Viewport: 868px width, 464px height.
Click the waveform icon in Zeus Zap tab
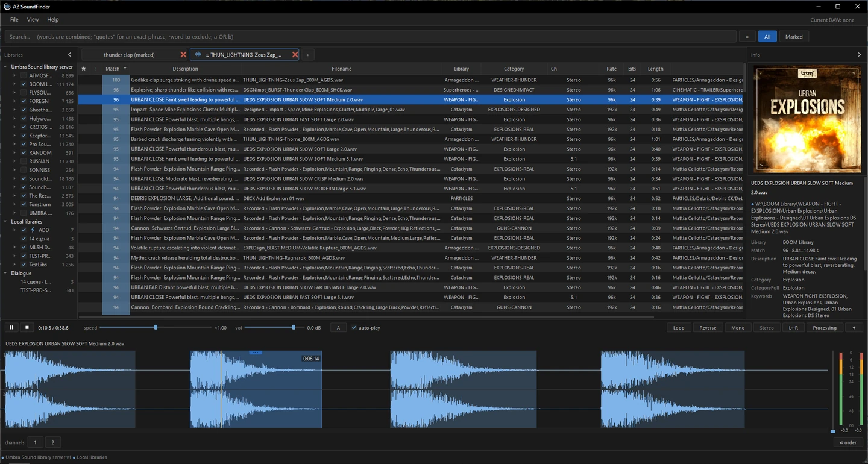click(198, 55)
